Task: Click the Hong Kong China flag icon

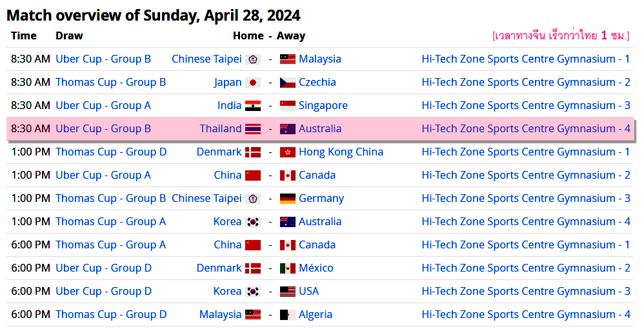Action: [x=288, y=152]
